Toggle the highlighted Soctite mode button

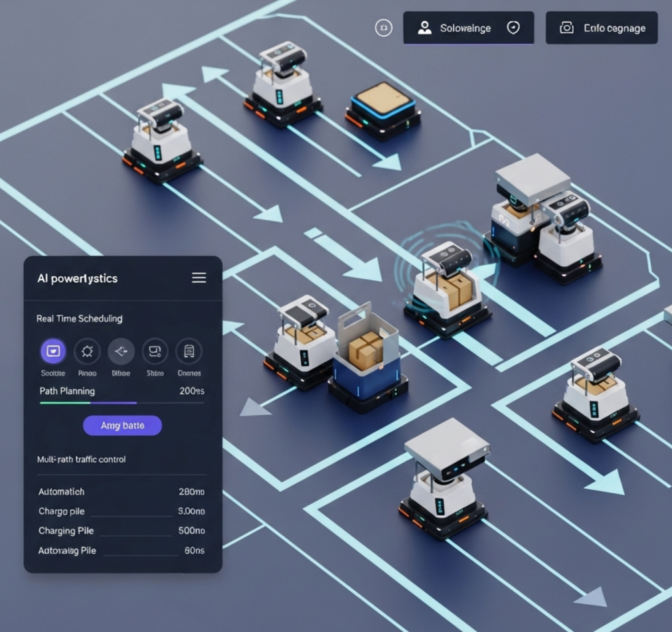tap(52, 351)
